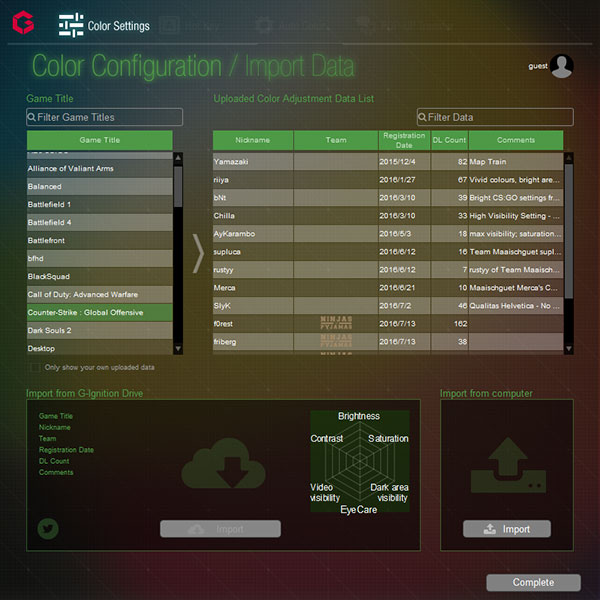Click the data list scrollbar thumb
Viewport: 600px width, 600px height.
(x=569, y=231)
